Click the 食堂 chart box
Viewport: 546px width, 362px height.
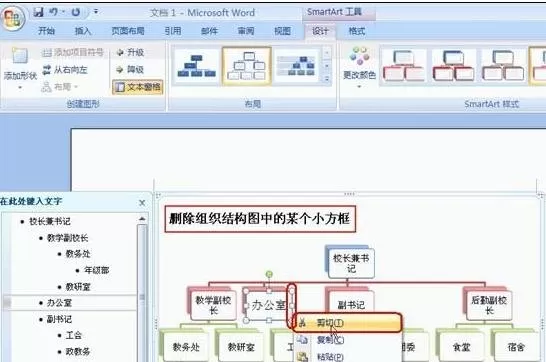[461, 347]
